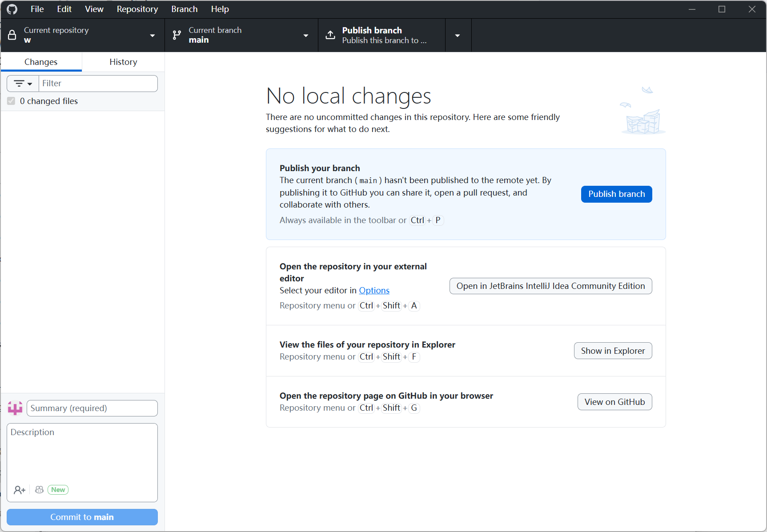767x532 pixels.
Task: Toggle the 0 changed files checkbox
Action: 11,101
